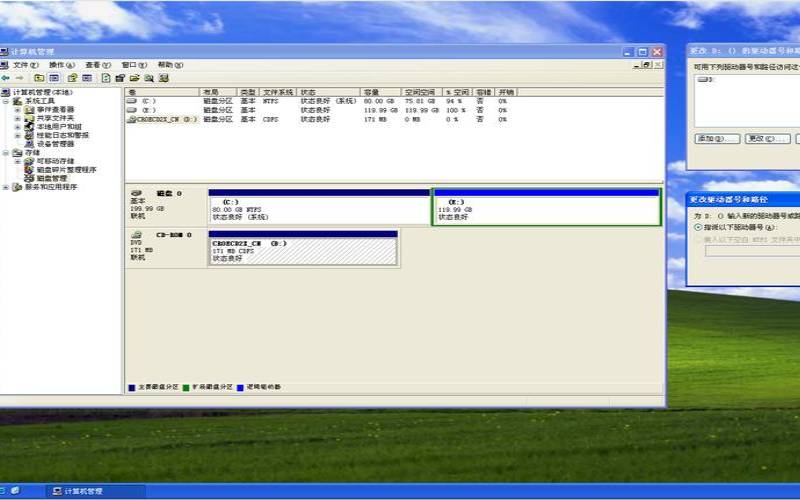
Task: Click the 性能日志和警报 icon in the tree
Action: (30, 135)
